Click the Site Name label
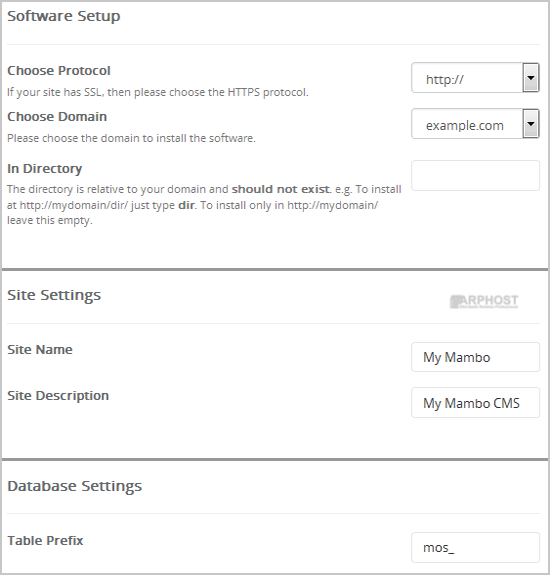Screen dimensions: 550x575 40,349
